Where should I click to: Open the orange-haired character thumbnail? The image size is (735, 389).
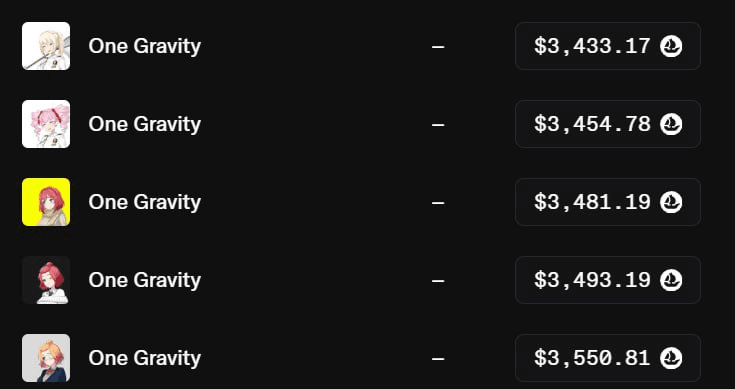46,358
